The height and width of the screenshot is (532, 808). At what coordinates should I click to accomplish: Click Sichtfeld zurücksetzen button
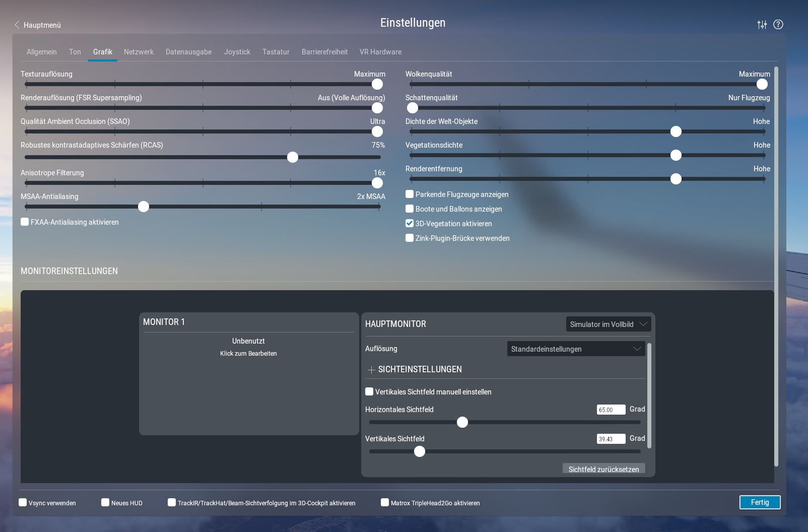pyautogui.click(x=603, y=469)
